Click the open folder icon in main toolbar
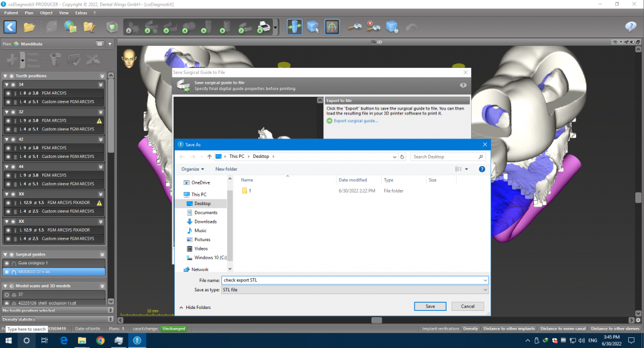Image resolution: width=644 pixels, height=348 pixels. pos(29,27)
